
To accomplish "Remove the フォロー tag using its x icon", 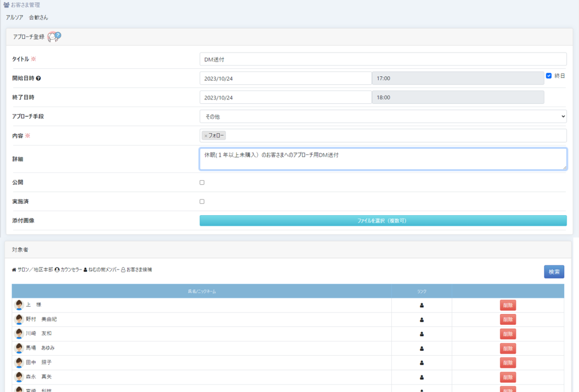I will click(206, 136).
